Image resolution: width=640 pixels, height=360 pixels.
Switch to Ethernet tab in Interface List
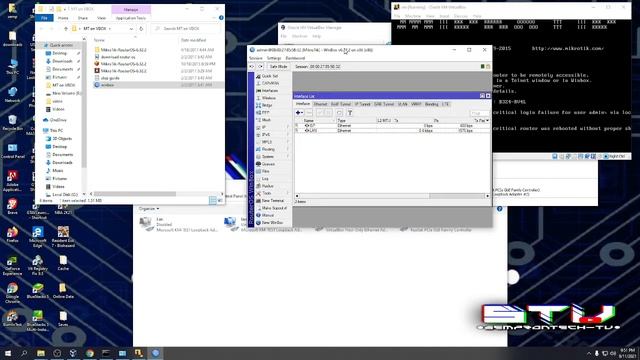pyautogui.click(x=320, y=104)
